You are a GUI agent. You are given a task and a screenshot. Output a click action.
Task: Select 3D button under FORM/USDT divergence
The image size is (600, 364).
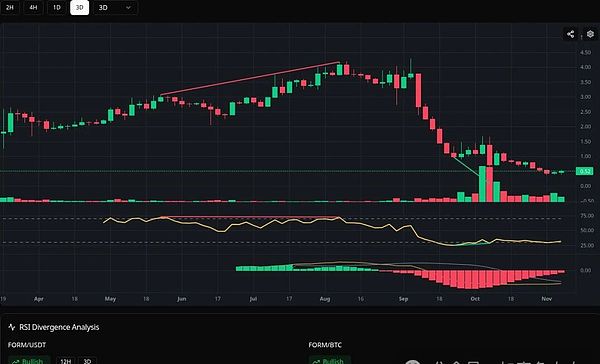(x=87, y=361)
